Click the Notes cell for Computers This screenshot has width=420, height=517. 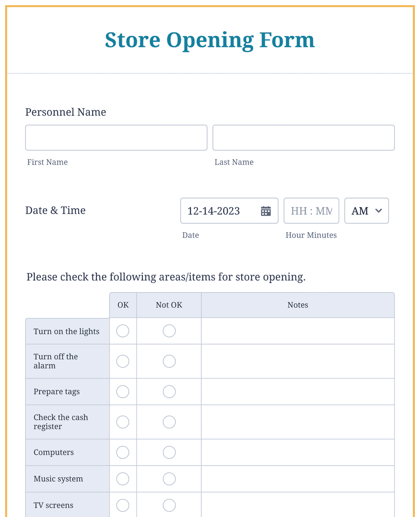[298, 452]
